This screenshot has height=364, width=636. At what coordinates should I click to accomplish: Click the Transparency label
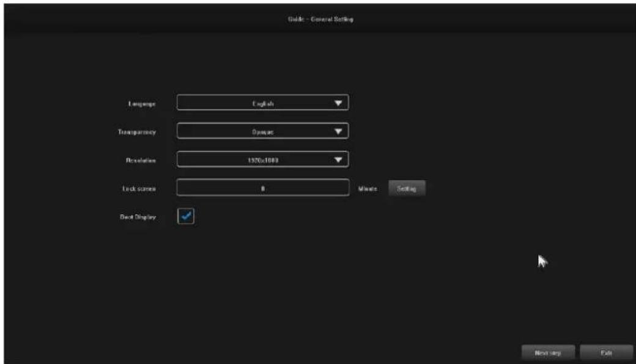pos(137,133)
